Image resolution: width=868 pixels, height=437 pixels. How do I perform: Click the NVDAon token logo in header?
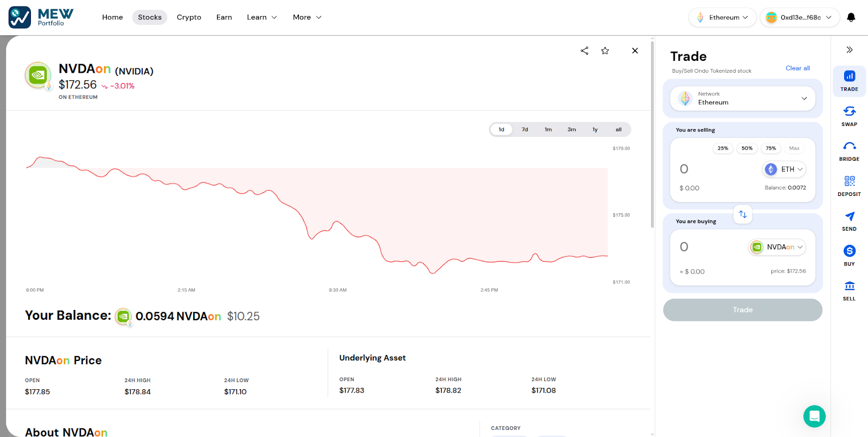coord(38,75)
